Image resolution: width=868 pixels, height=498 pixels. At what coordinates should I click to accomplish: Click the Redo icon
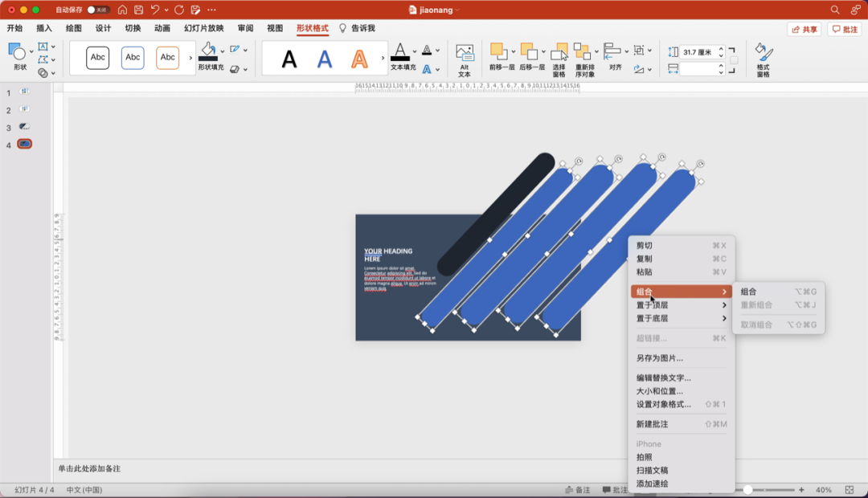tap(178, 10)
